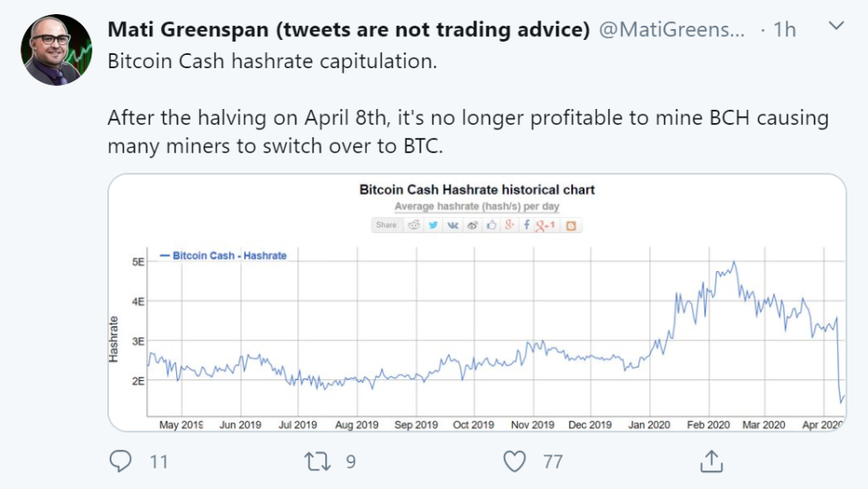
Task: Share chart via orange Blogger icon
Action: coord(571,225)
